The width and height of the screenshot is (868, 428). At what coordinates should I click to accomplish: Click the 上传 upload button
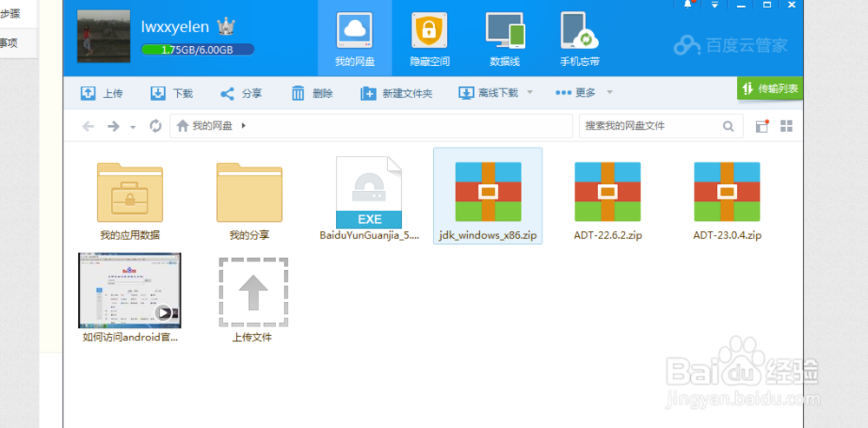click(x=102, y=93)
